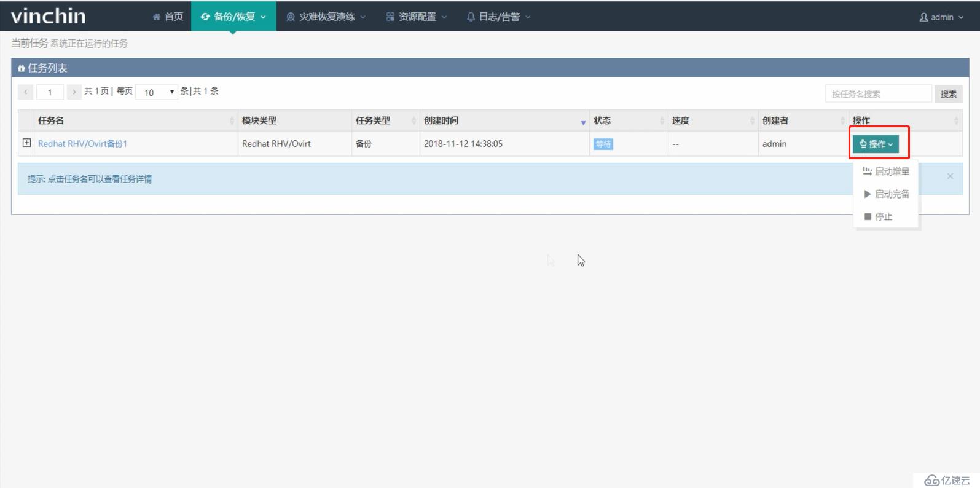
Task: Click the 任务列表 panel header icon
Action: point(22,68)
